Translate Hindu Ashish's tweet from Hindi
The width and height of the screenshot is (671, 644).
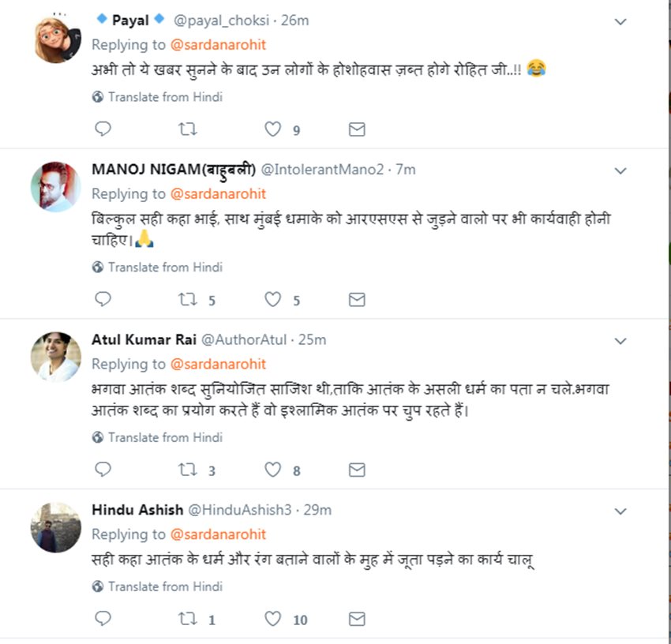click(x=164, y=587)
